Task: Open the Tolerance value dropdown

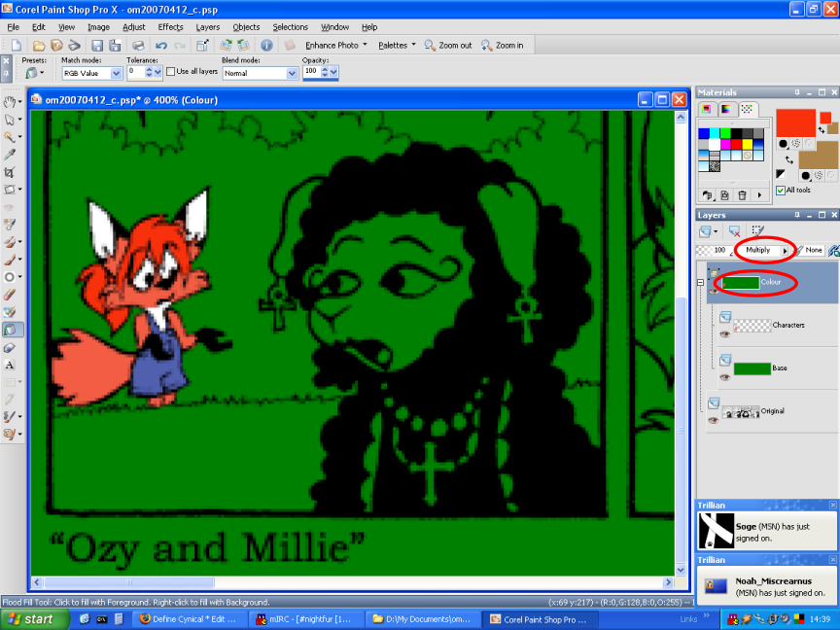Action: point(158,72)
